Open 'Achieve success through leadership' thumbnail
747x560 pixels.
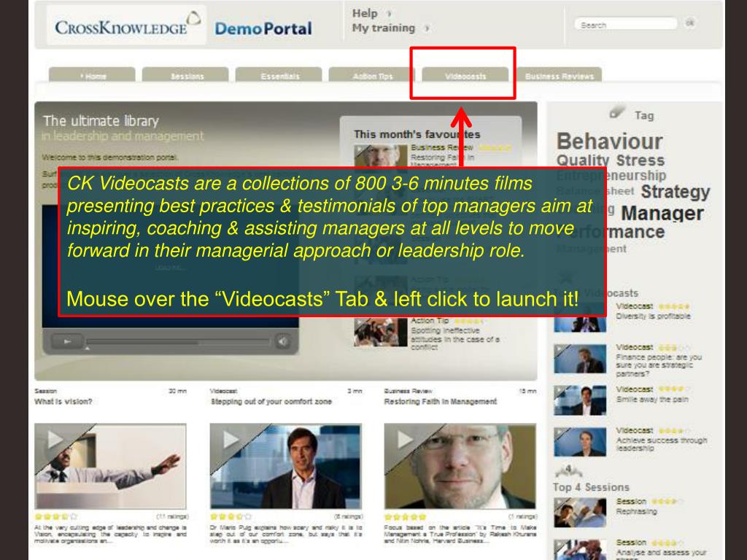580,442
